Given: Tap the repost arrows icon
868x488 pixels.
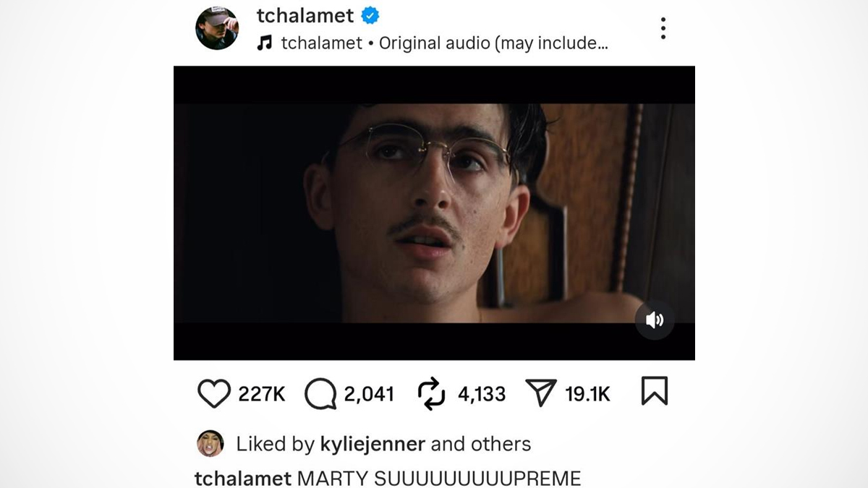Looking at the screenshot, I should 432,394.
